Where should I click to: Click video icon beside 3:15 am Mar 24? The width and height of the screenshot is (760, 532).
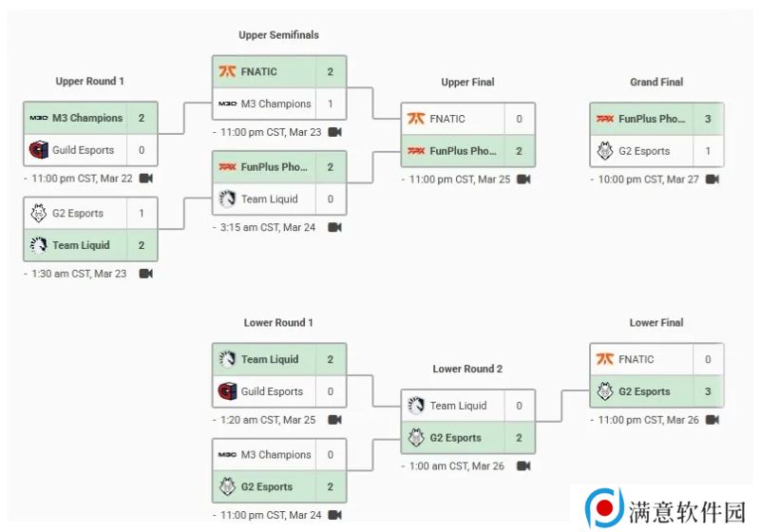(x=335, y=228)
